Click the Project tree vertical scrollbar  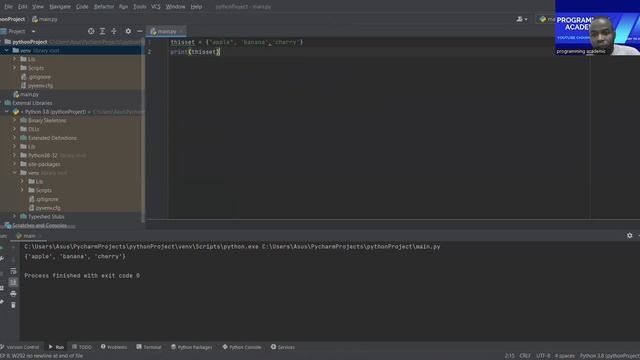[x=143, y=131]
